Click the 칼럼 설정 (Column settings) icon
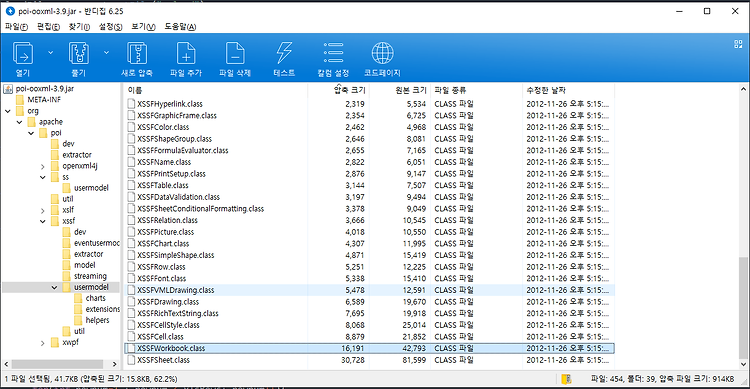This screenshot has width=750, height=389. click(x=333, y=54)
